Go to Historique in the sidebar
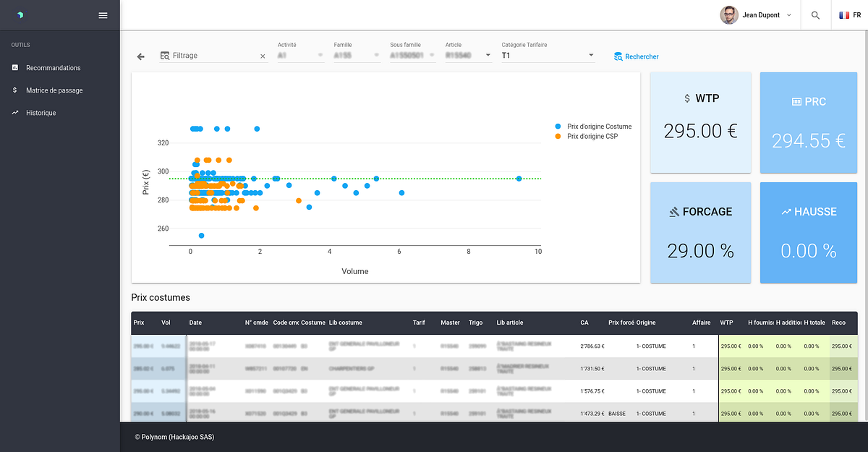This screenshot has height=452, width=868. pos(41,113)
